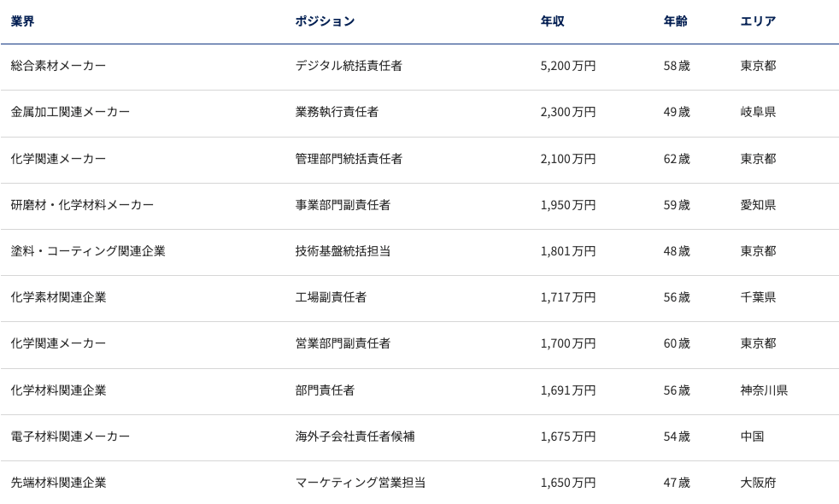Select the 研磨材・化学材料メーカー cell
The image size is (839, 504).
[x=82, y=205]
